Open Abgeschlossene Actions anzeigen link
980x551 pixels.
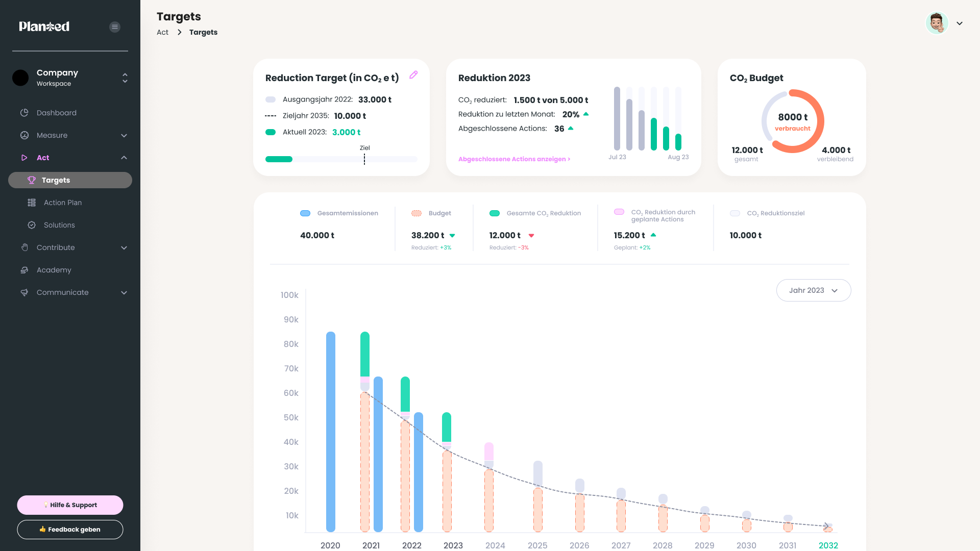click(x=514, y=159)
